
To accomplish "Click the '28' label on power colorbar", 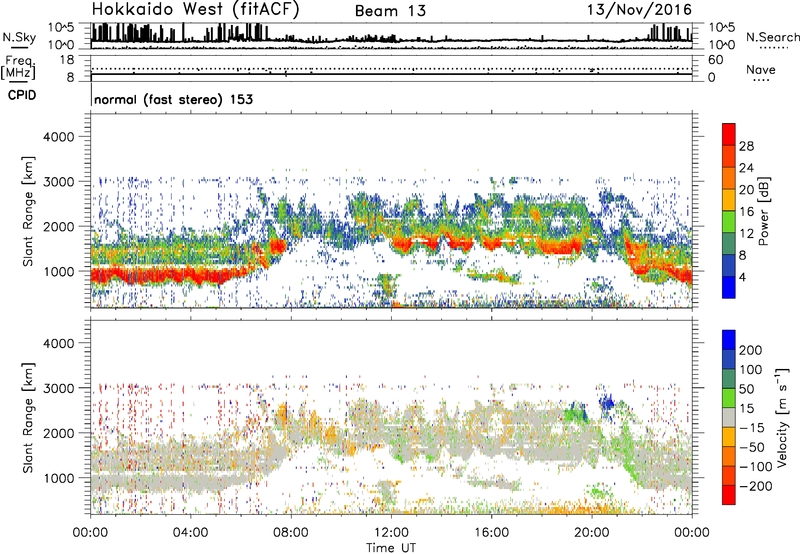I will (x=746, y=146).
